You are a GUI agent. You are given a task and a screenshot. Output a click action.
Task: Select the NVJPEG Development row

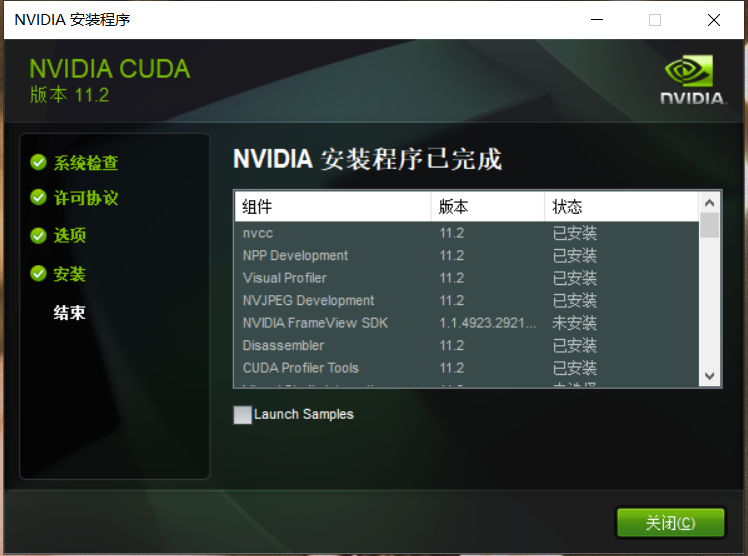pos(467,300)
